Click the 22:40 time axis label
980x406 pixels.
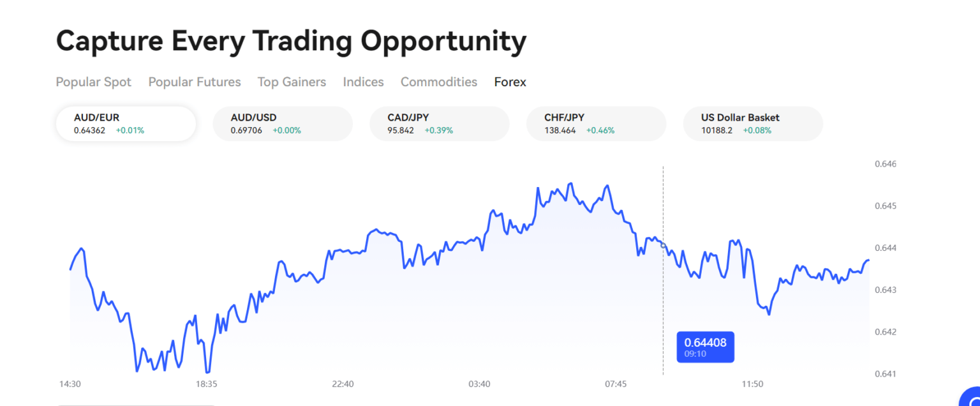click(x=343, y=384)
